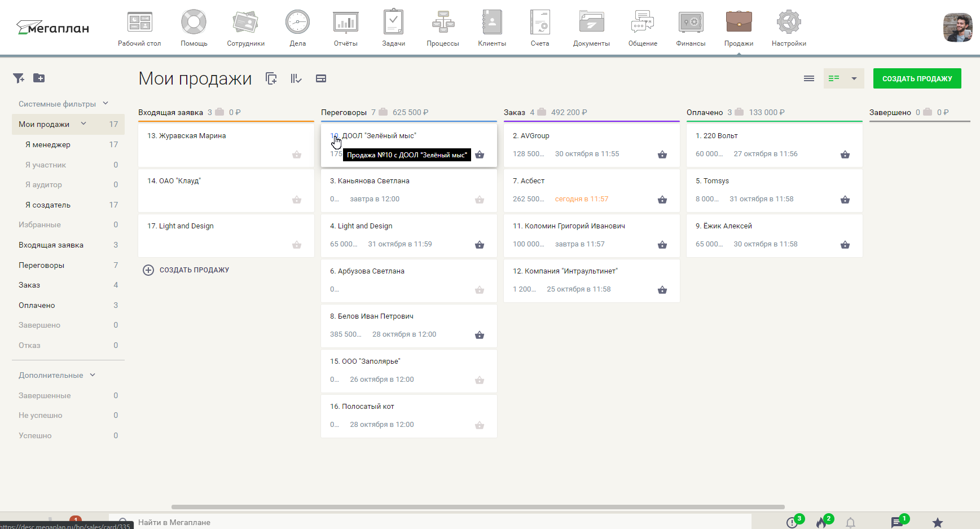The height and width of the screenshot is (529, 980).
Task: Open alerts icon with badge 3
Action: pos(793,522)
